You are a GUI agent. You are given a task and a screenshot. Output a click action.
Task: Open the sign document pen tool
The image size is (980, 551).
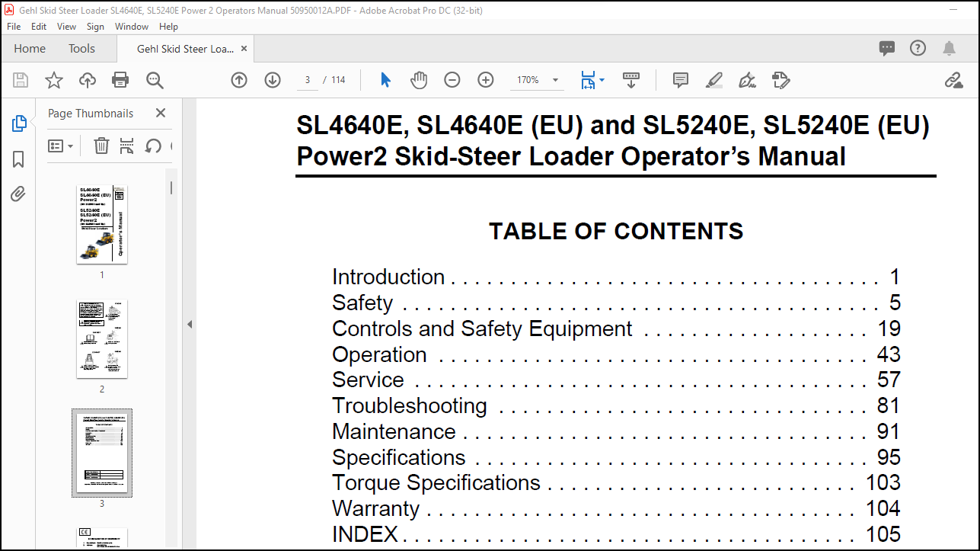coord(747,80)
